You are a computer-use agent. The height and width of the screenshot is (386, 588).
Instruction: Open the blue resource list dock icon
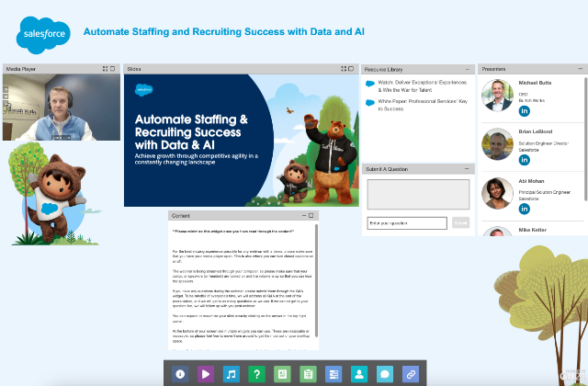point(334,374)
